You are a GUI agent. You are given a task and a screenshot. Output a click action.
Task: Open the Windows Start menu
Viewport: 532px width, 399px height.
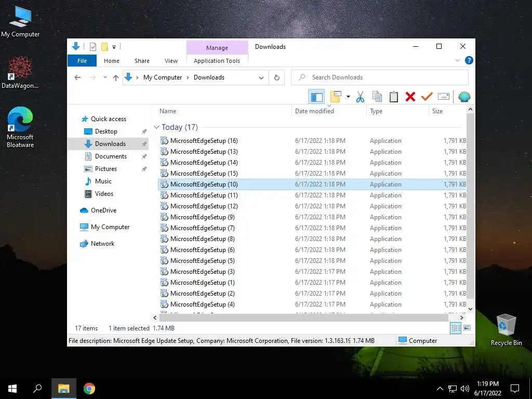[12, 389]
